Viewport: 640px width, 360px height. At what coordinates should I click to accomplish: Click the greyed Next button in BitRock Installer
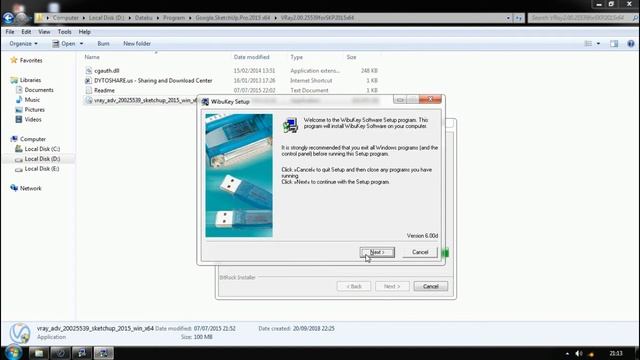[x=392, y=287]
